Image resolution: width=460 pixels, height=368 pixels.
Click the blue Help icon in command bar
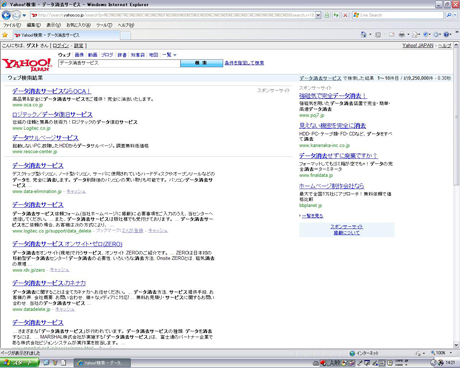[x=447, y=35]
